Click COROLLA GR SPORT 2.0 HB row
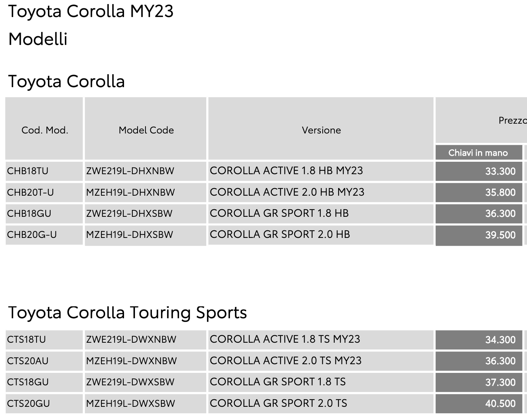The width and height of the screenshot is (527, 420). (x=321, y=235)
